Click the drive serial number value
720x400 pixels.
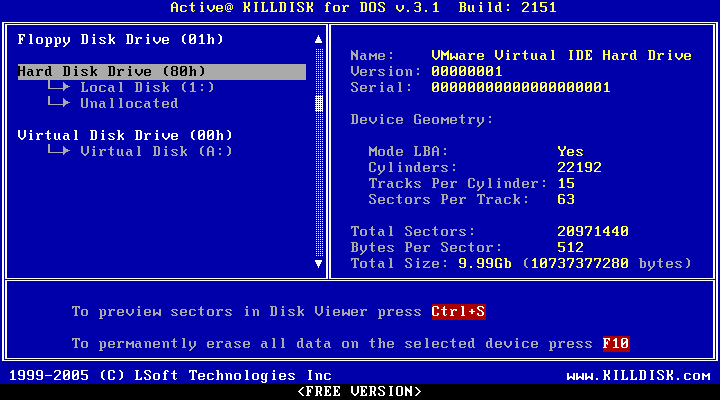pos(520,87)
